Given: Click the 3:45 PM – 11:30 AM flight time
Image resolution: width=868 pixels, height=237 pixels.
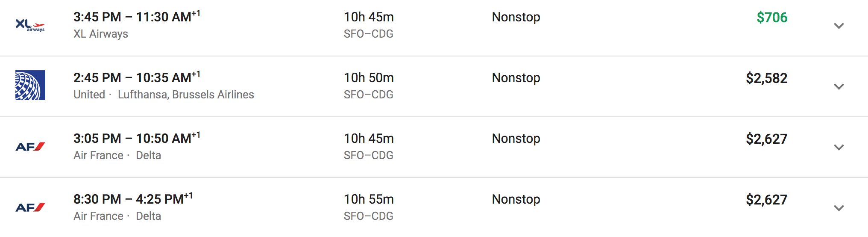Looking at the screenshot, I should tap(137, 17).
